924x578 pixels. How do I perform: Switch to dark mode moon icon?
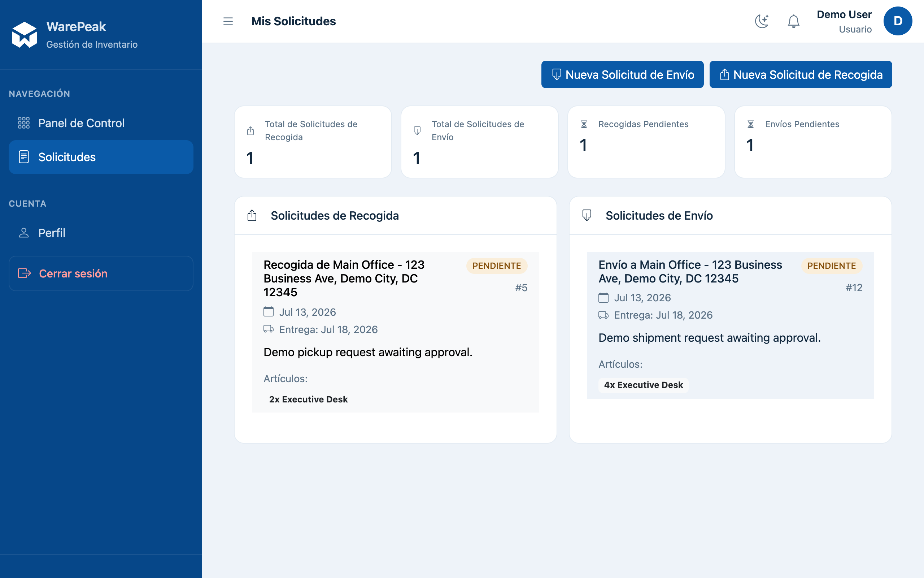pos(762,21)
